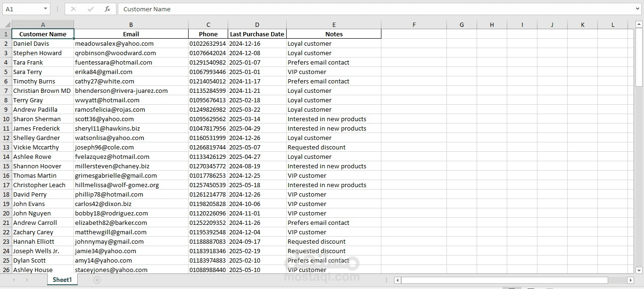Click the previous sheet navigation arrow
This screenshot has width=644, height=289.
click(x=14, y=280)
